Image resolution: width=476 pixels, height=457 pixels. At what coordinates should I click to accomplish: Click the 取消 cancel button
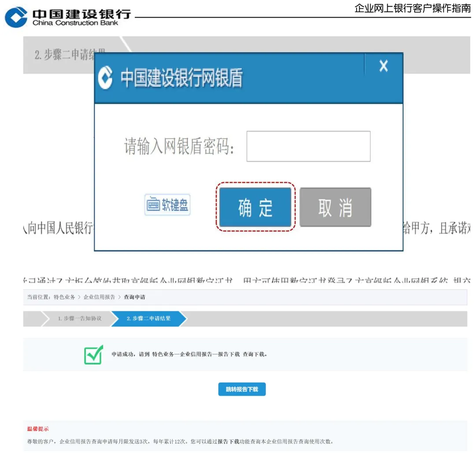pos(335,207)
